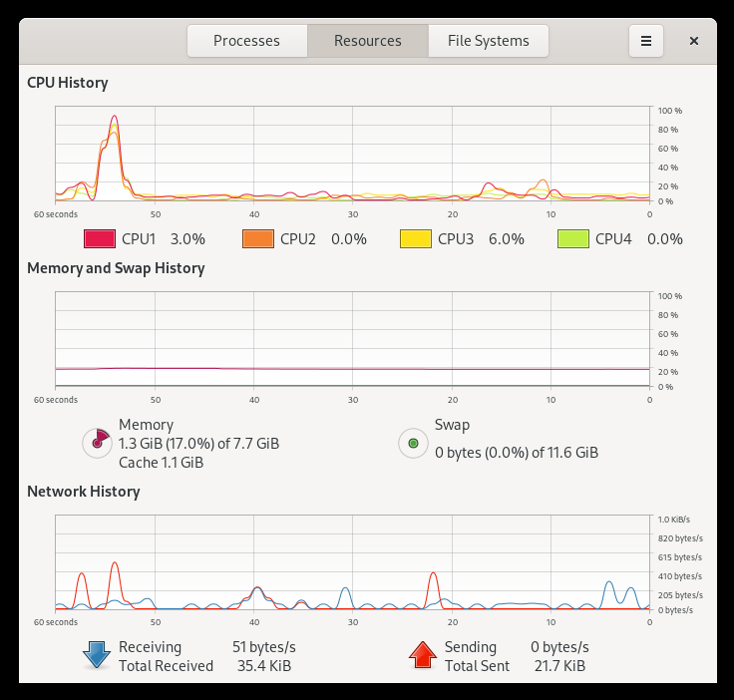This screenshot has width=734, height=700.
Task: Click the sending rate 0 bytes/s
Action: (559, 647)
